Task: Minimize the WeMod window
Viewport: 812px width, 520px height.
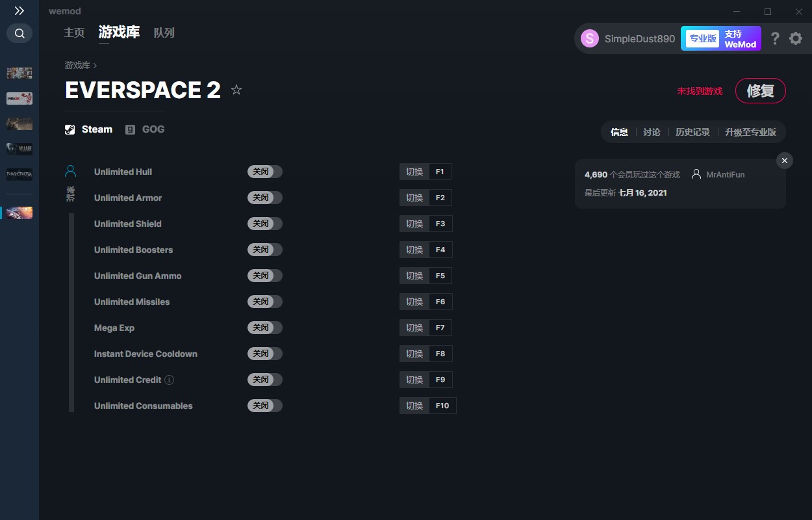Action: 737,12
